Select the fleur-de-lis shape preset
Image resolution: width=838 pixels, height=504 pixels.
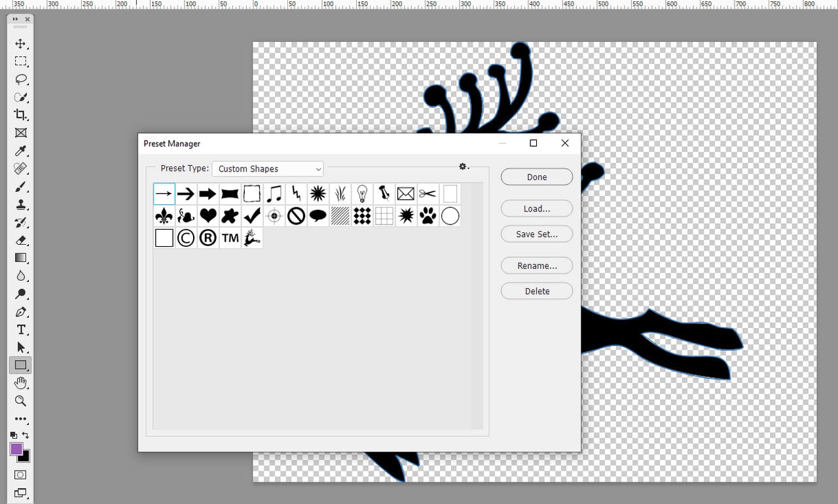[x=164, y=216]
